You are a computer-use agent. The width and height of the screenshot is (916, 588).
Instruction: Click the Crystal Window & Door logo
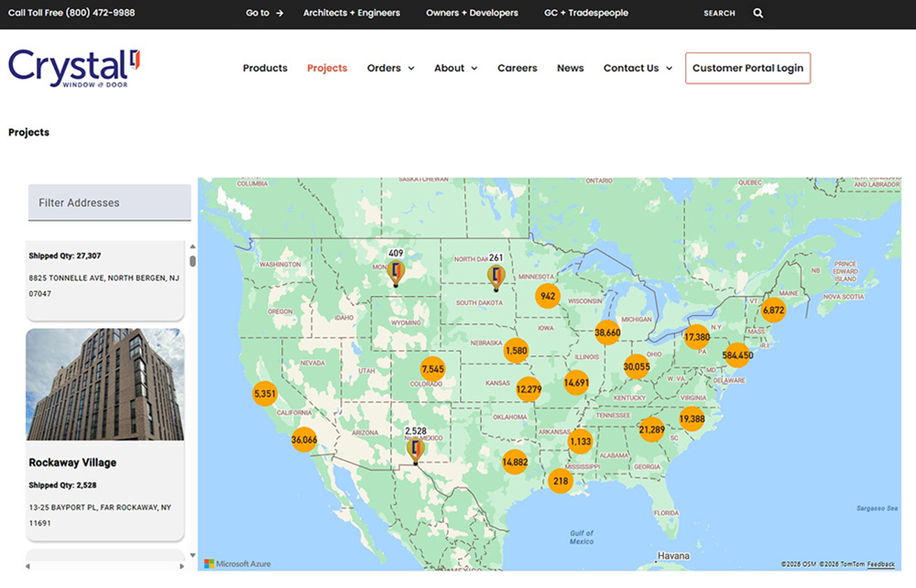coord(74,69)
